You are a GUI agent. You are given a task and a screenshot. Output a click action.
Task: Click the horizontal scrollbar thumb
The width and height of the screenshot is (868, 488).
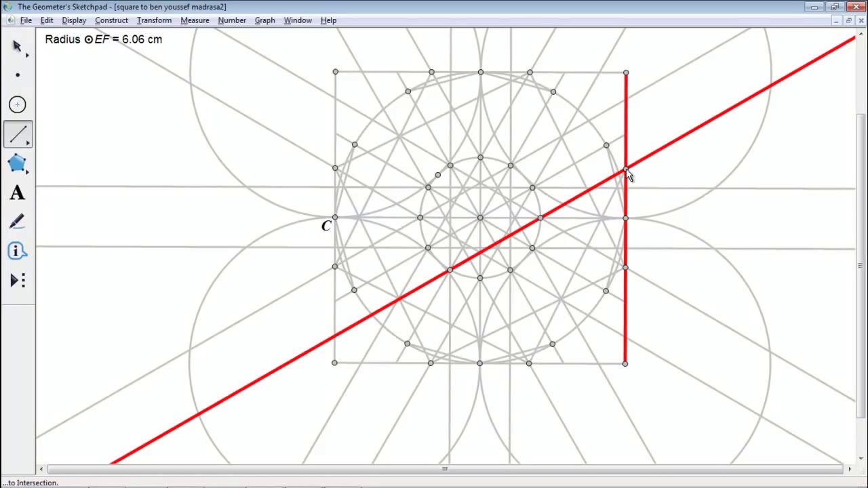pyautogui.click(x=445, y=468)
